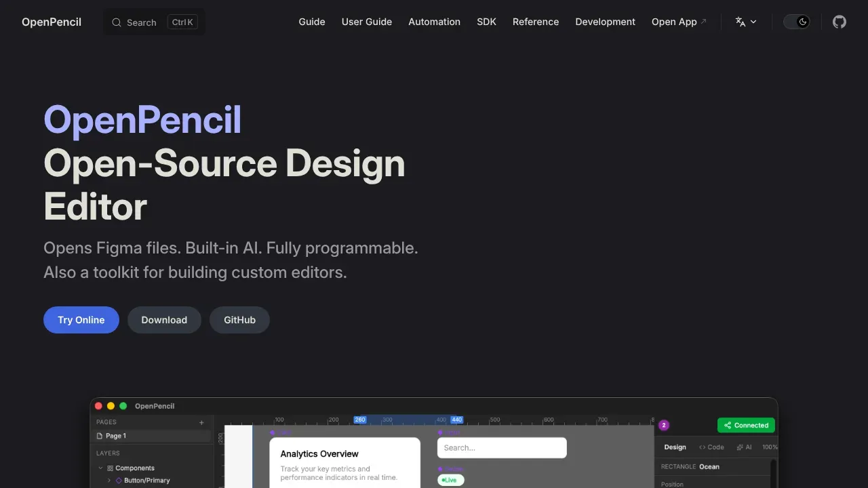Open the 100% zoom dropdown

tap(770, 447)
